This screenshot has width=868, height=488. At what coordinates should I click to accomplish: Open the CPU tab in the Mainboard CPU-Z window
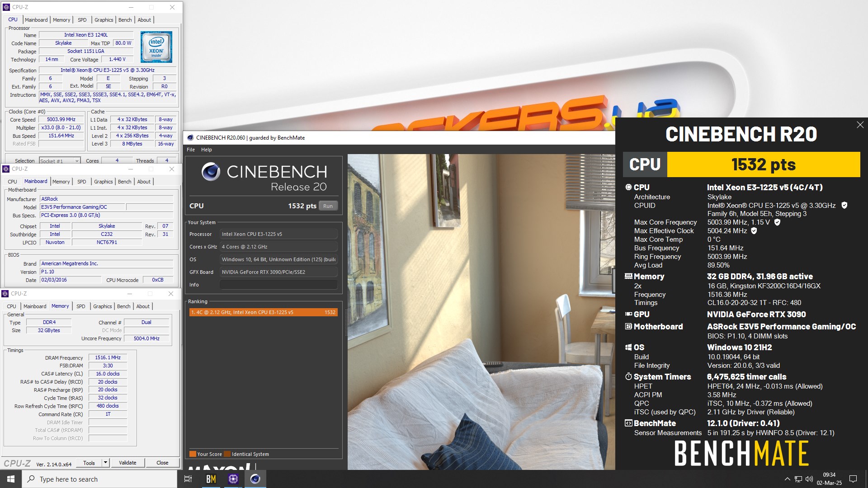[12, 182]
